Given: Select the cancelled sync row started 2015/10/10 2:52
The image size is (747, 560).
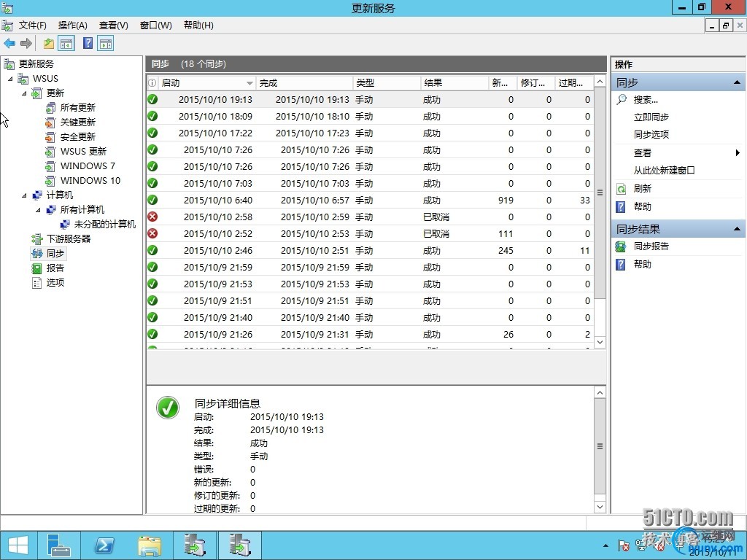Looking at the screenshot, I should pyautogui.click(x=371, y=234).
